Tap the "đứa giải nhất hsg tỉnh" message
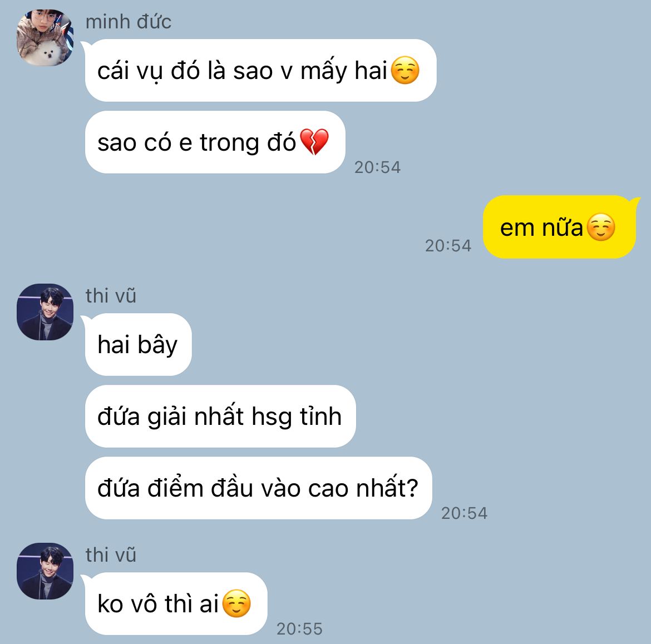651x644 pixels. 220,416
